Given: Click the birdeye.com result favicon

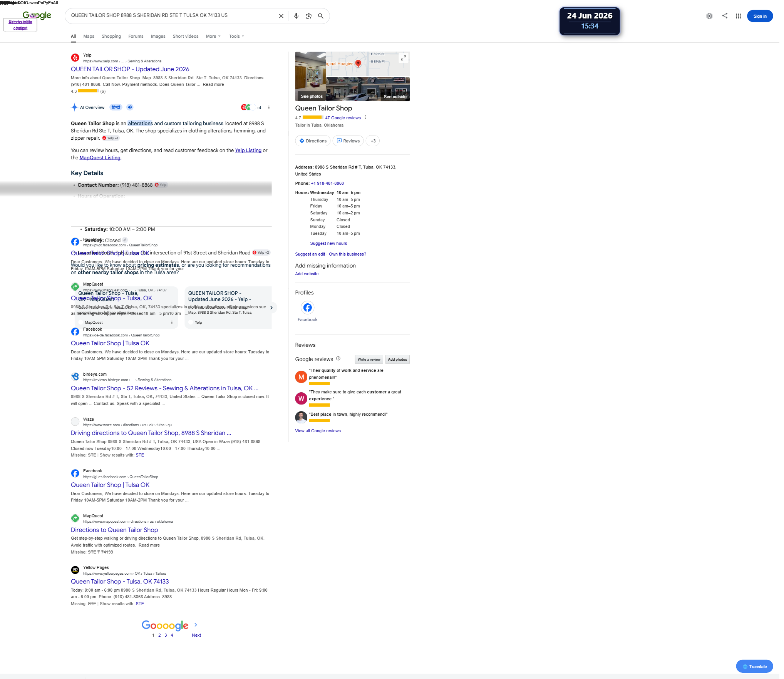Looking at the screenshot, I should (75, 376).
